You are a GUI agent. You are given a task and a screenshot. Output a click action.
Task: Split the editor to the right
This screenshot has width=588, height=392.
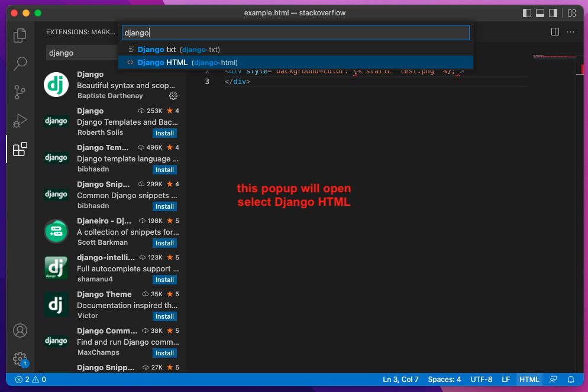[555, 32]
